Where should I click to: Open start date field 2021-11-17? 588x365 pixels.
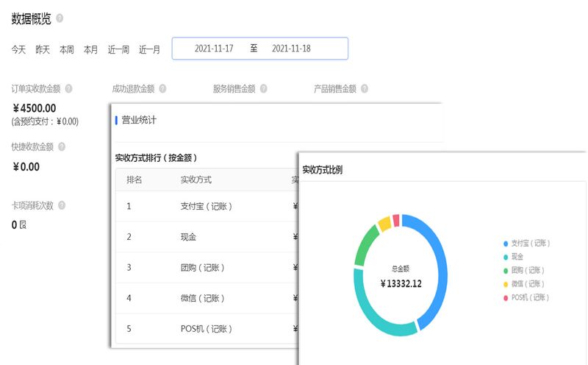point(214,49)
